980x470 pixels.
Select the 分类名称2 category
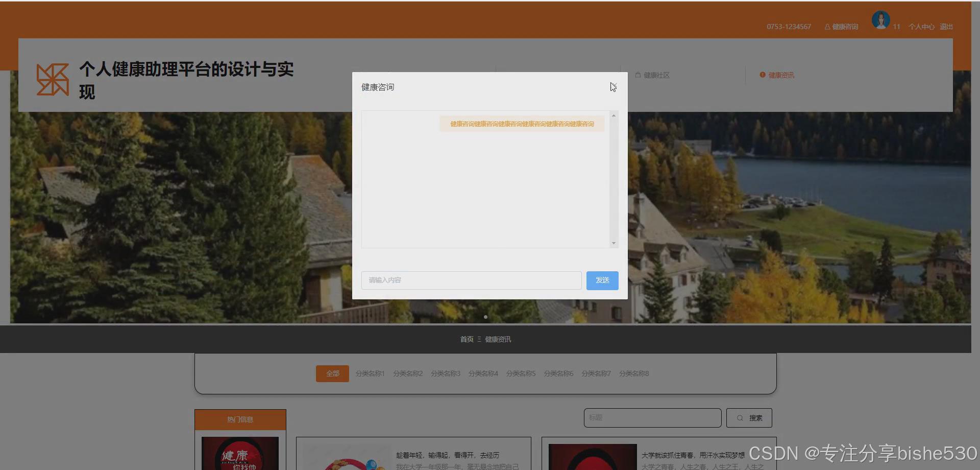pos(408,373)
